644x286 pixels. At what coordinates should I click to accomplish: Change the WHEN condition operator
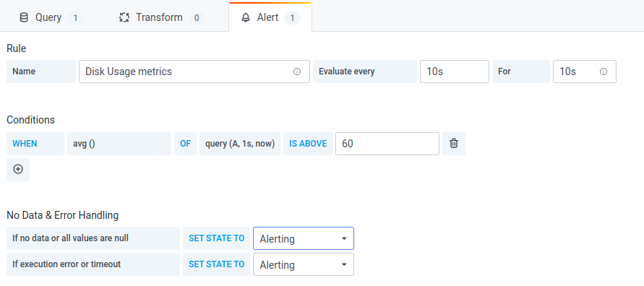pos(35,144)
